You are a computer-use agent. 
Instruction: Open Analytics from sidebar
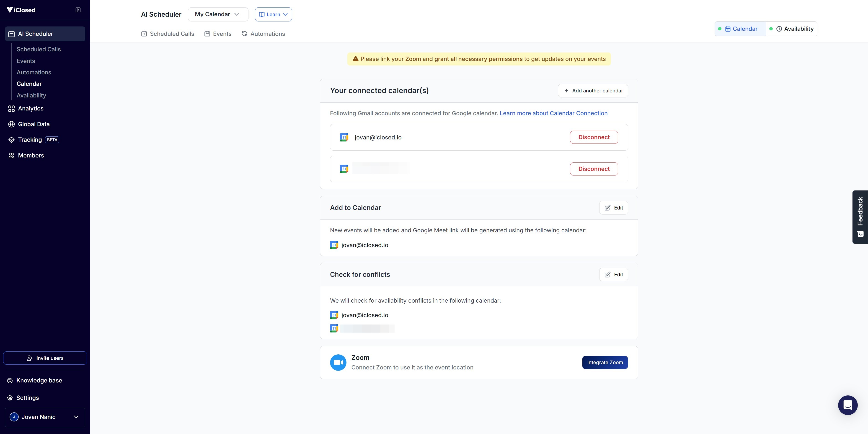(x=30, y=109)
